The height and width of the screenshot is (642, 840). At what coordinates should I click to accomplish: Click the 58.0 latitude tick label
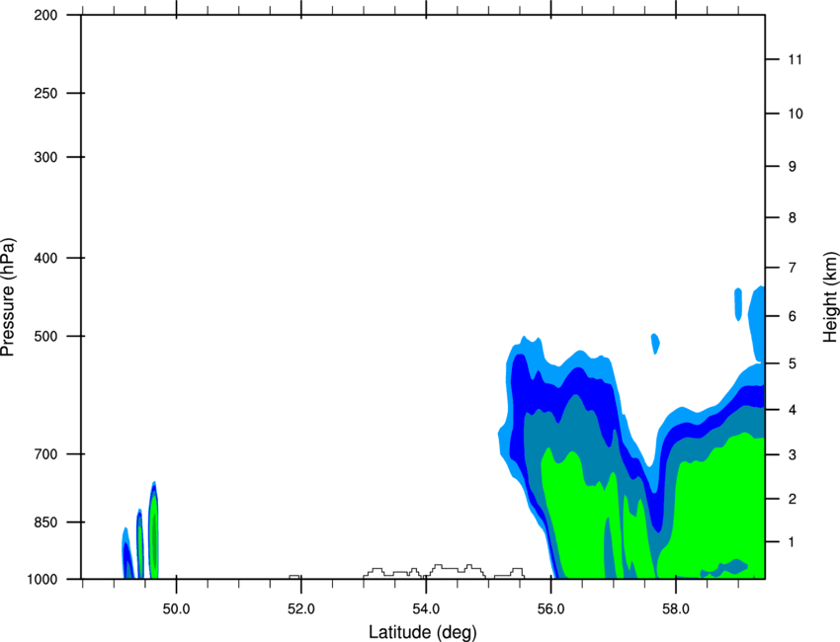676,609
